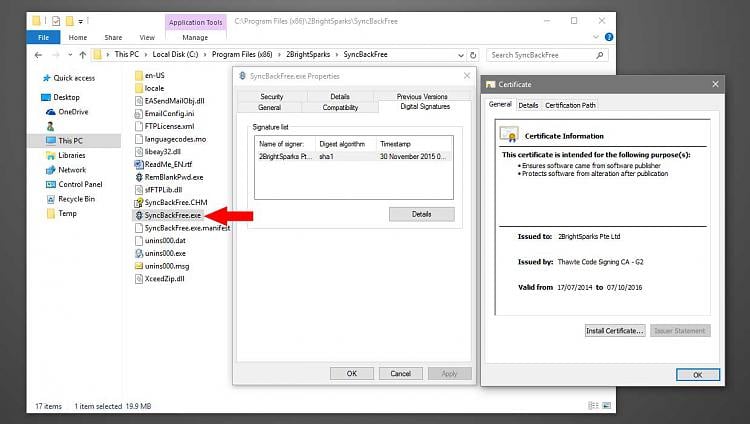Expand chevron after This PC in breadcrumb
Viewport: 750px width, 424px height.
tap(146, 55)
